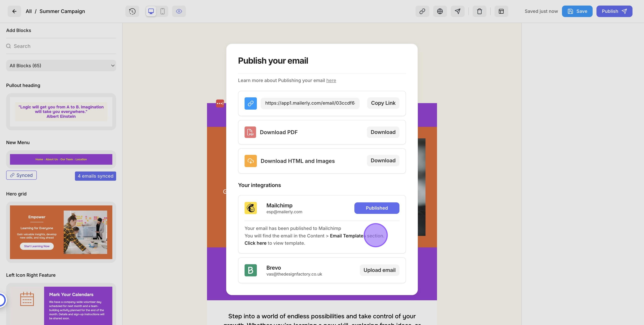Switch to desktop preview mode
Image resolution: width=644 pixels, height=325 pixels.
(151, 11)
